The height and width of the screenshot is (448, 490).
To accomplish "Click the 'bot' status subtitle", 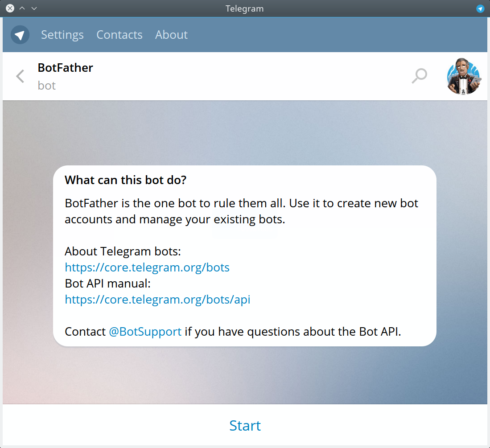I will click(x=46, y=86).
